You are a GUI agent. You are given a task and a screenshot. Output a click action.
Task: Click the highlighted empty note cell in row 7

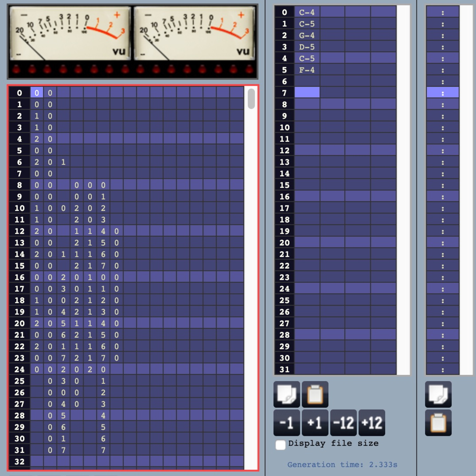307,92
